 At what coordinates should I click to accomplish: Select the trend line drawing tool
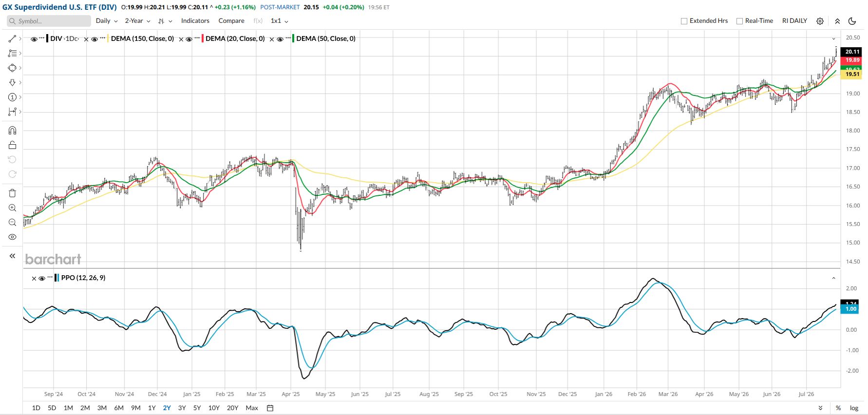(12, 38)
